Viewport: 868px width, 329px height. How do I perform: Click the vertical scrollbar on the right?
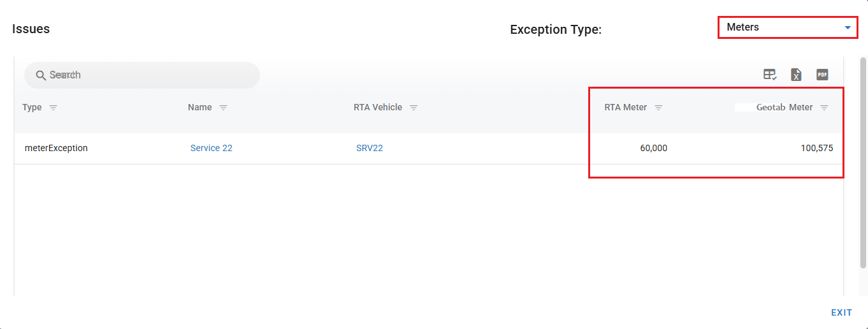[863, 159]
